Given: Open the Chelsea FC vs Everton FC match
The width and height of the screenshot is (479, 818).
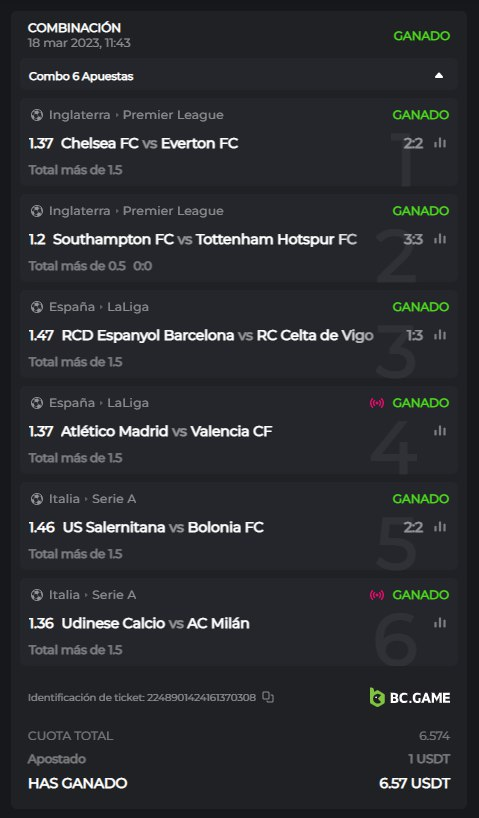Looking at the screenshot, I should click(x=149, y=143).
